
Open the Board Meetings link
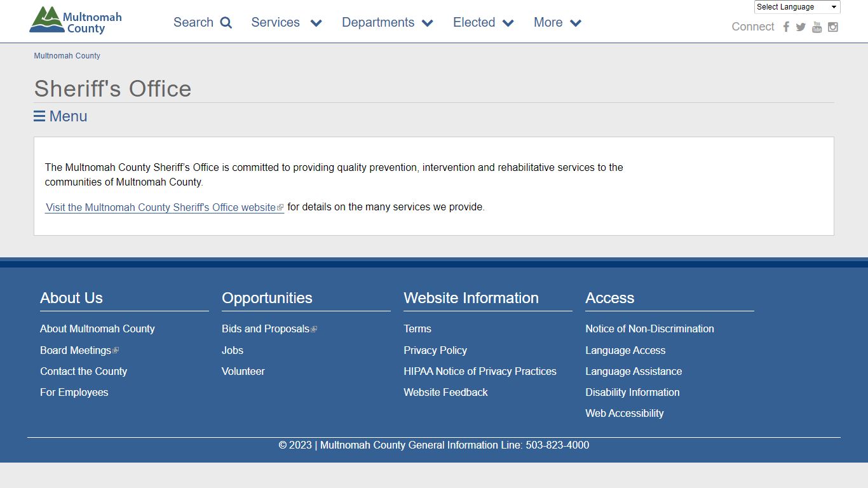click(76, 350)
